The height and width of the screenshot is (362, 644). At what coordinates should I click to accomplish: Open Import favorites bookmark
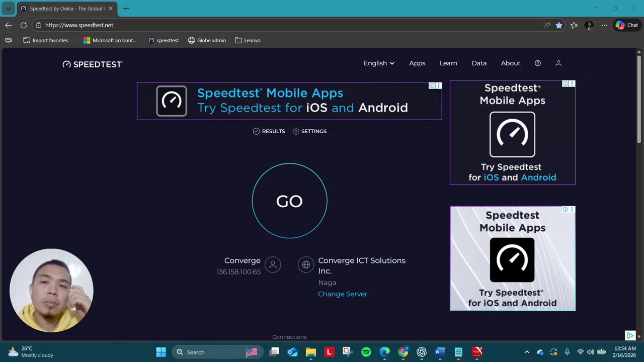pyautogui.click(x=46, y=40)
